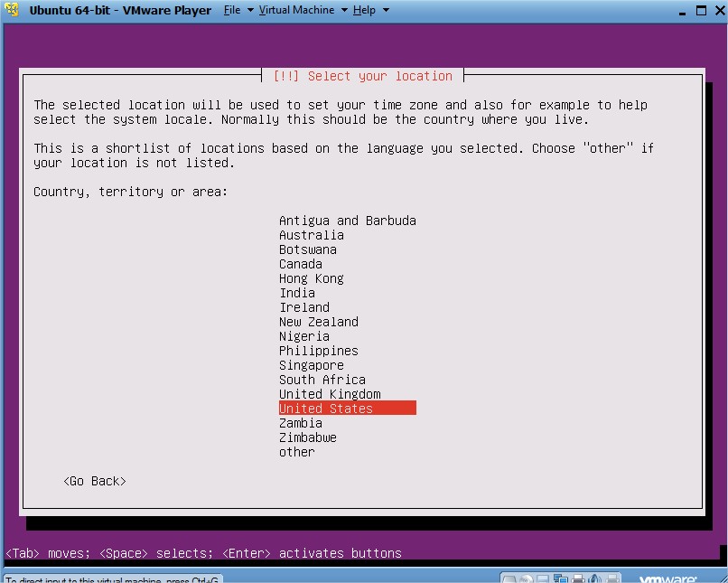Open the Help menu
This screenshot has width=728, height=583.
click(364, 10)
